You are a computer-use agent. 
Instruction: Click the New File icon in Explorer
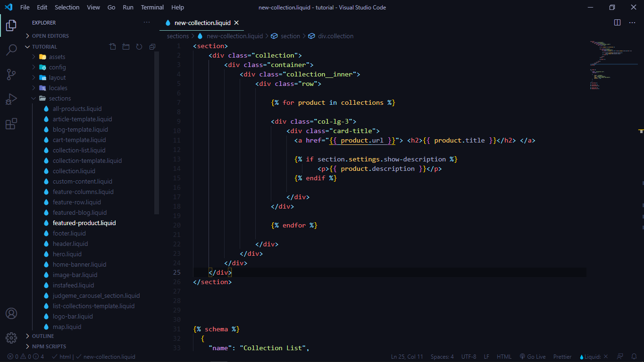pos(112,46)
